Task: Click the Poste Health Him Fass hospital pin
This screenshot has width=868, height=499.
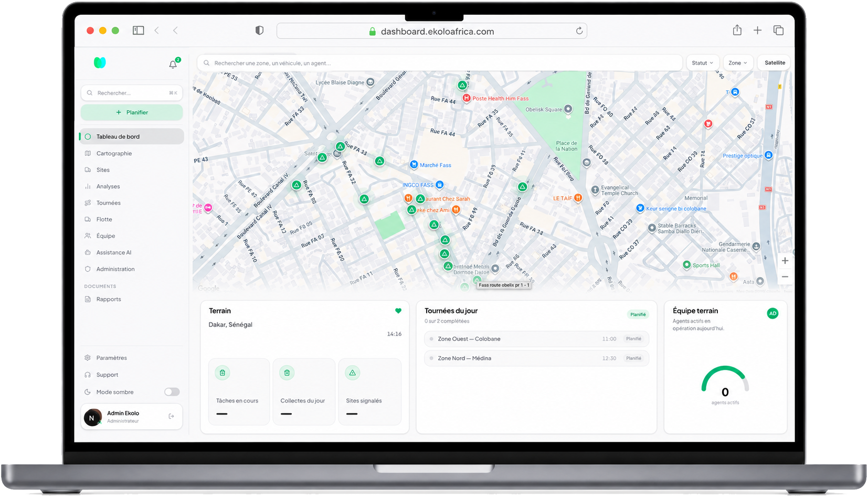Action: (466, 98)
